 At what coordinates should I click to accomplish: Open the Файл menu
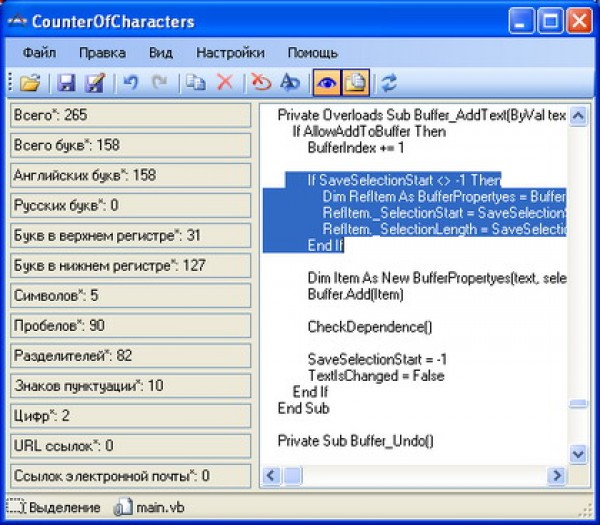tap(39, 52)
